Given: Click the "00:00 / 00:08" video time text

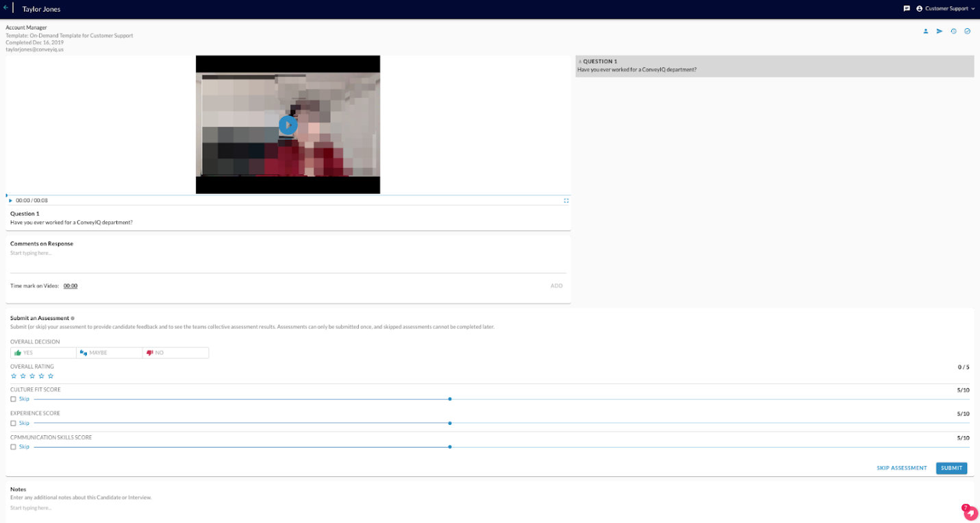Looking at the screenshot, I should pos(32,200).
